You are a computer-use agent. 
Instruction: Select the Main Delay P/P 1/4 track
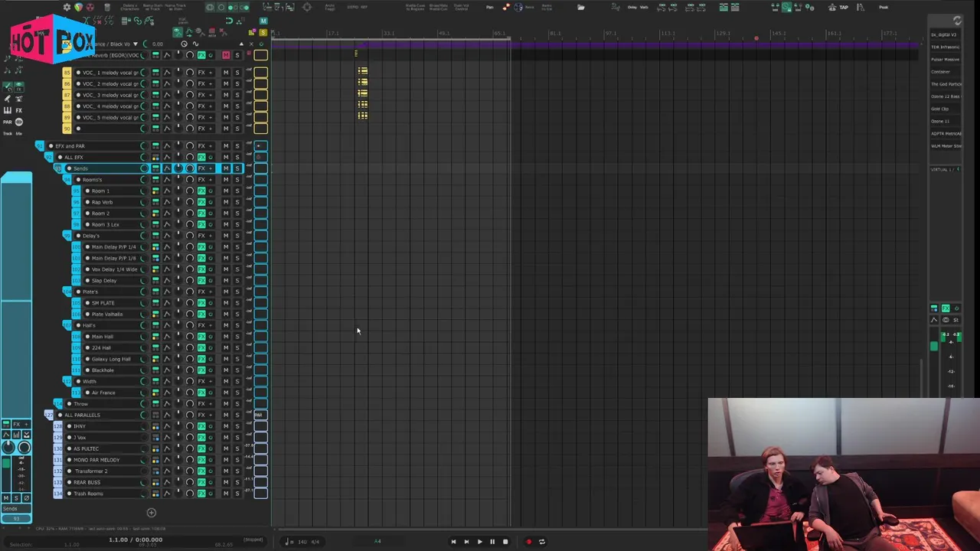[113, 247]
